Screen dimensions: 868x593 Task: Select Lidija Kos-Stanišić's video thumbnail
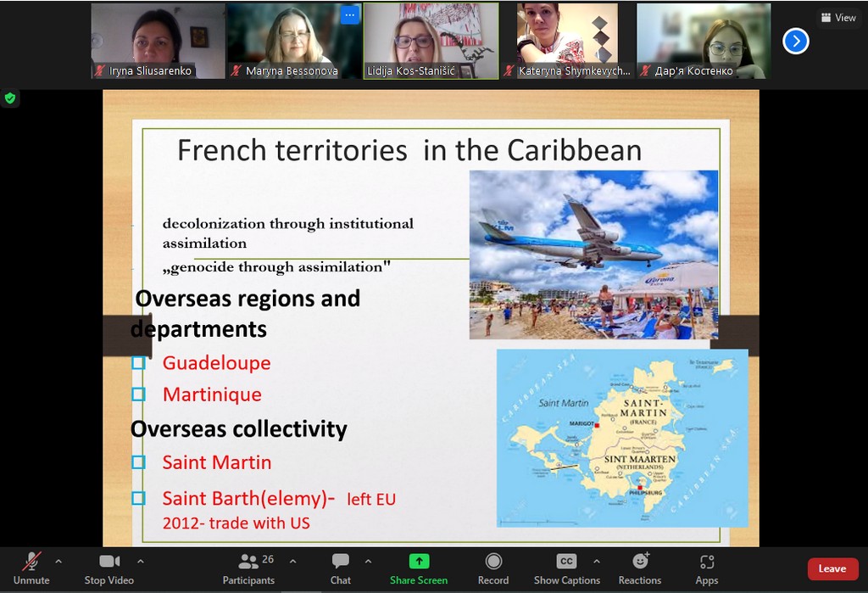pos(431,41)
